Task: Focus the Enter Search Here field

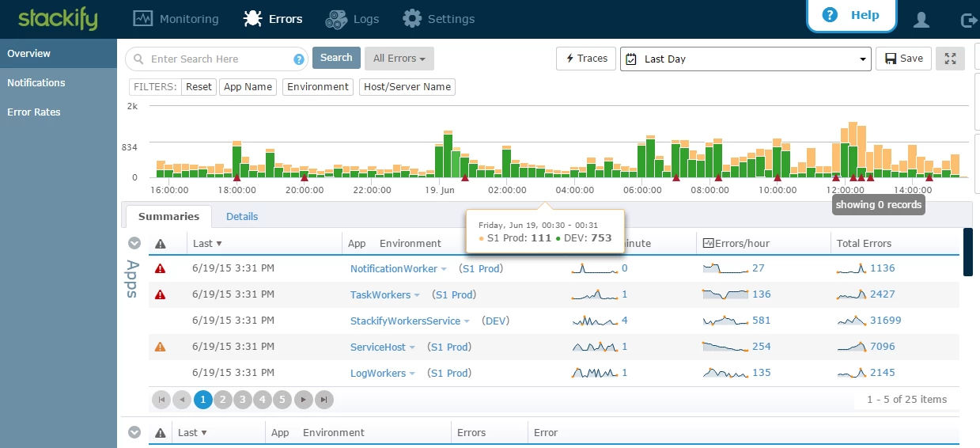Action: [217, 59]
